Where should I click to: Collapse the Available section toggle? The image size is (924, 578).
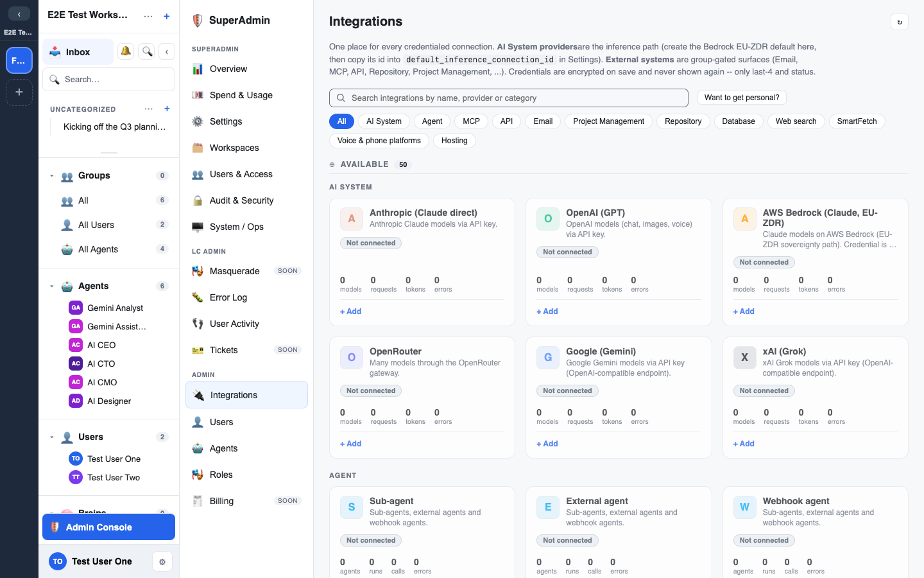coord(332,165)
